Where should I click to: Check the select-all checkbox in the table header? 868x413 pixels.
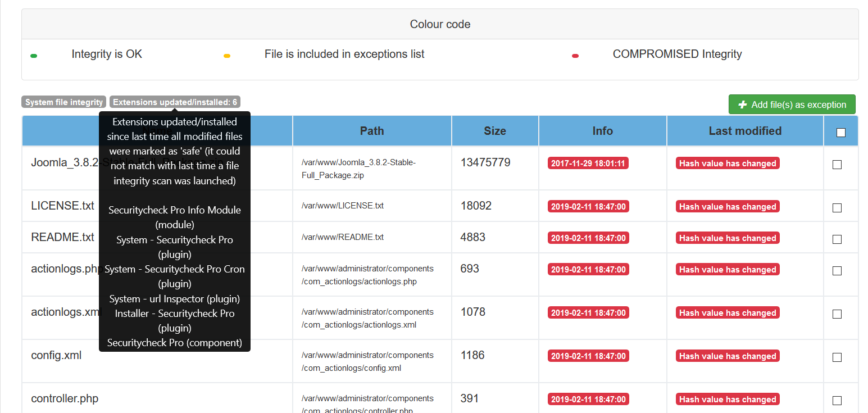pyautogui.click(x=841, y=132)
